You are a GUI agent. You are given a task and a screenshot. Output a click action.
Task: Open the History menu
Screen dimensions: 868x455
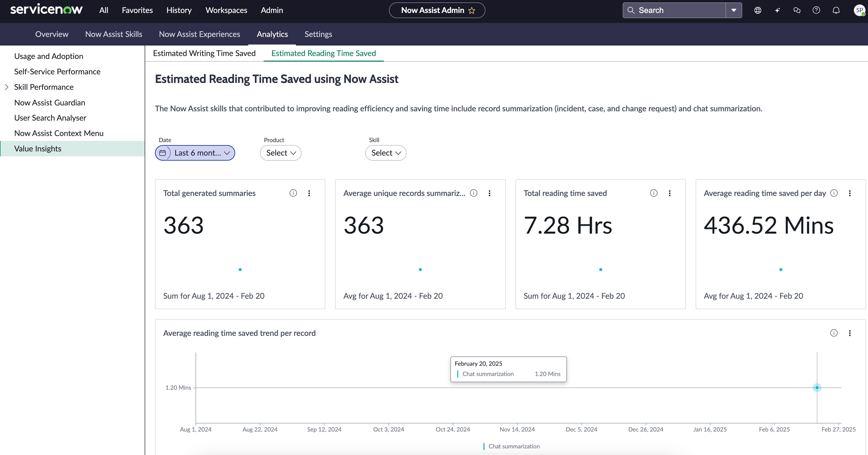point(179,11)
